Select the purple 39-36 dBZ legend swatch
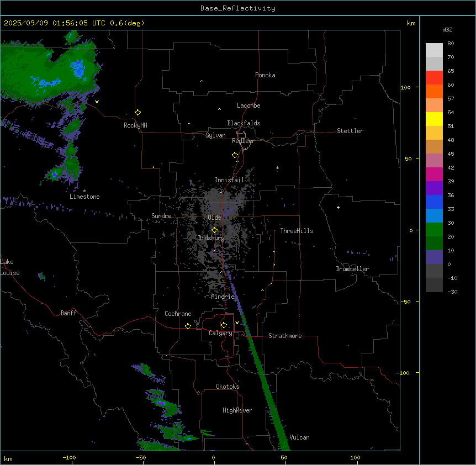 tap(434, 188)
